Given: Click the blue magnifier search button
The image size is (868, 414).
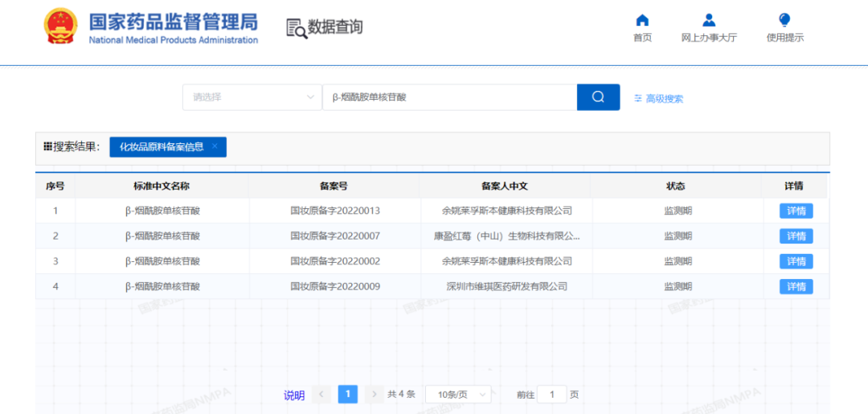Looking at the screenshot, I should [598, 97].
